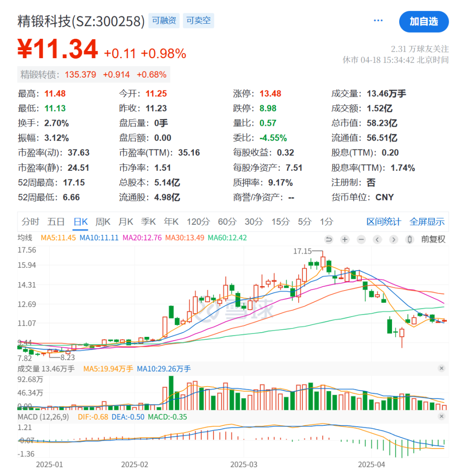Screen dimensions: 454x476
Task: Add stock with 加自选 button
Action: [424, 22]
